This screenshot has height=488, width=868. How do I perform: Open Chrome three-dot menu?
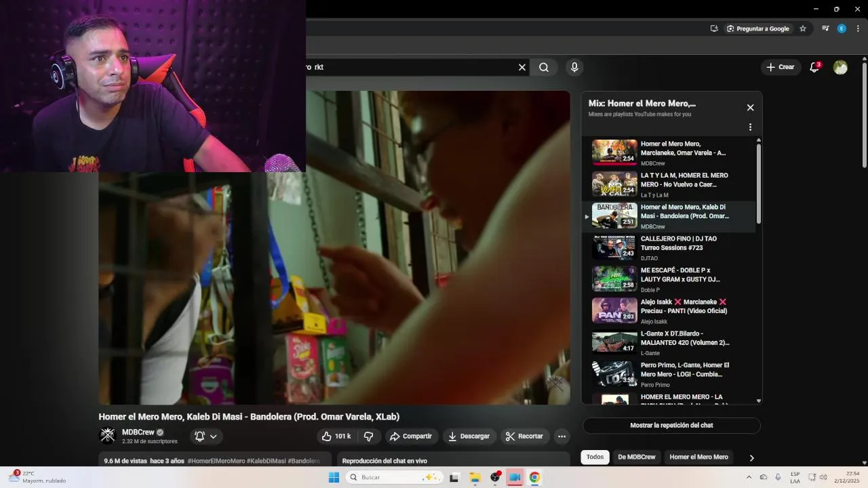click(x=858, y=28)
